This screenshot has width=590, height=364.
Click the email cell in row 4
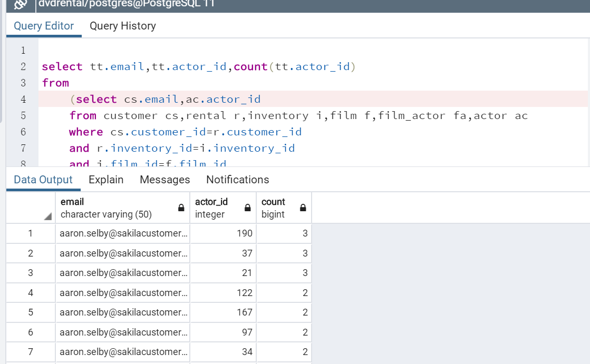(123, 293)
